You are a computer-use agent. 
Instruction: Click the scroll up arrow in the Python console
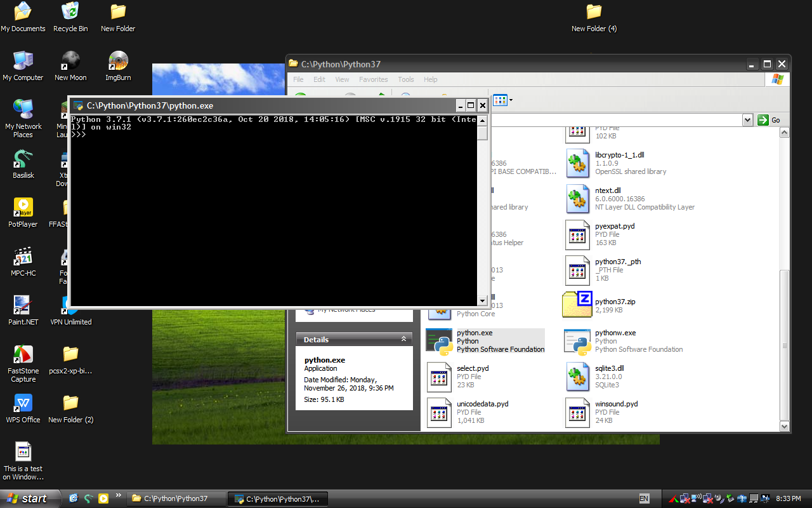482,120
